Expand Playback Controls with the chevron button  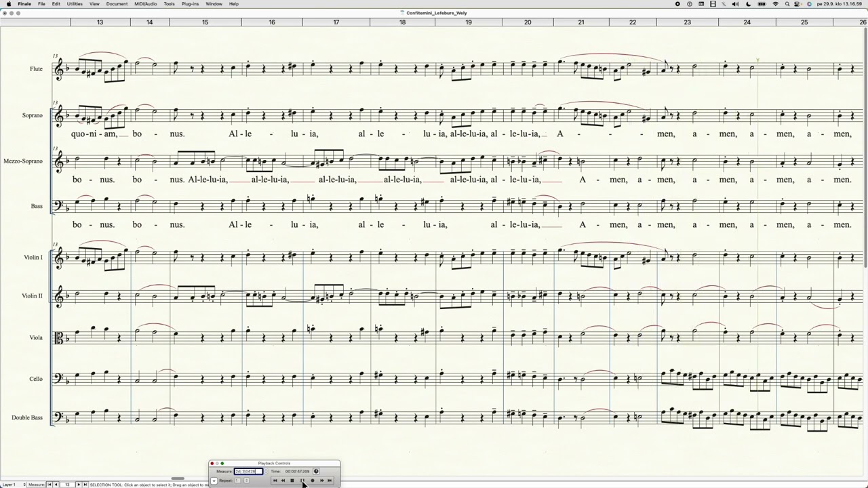pyautogui.click(x=214, y=481)
